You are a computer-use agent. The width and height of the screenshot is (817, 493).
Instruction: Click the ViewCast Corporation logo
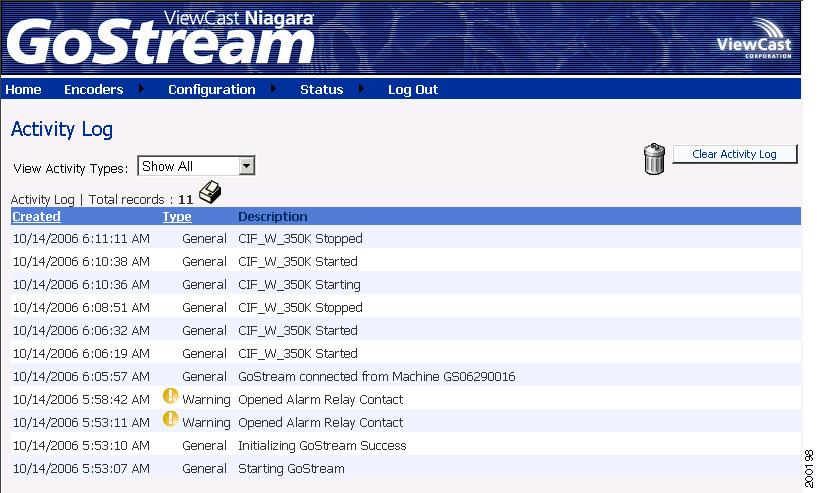tap(754, 39)
